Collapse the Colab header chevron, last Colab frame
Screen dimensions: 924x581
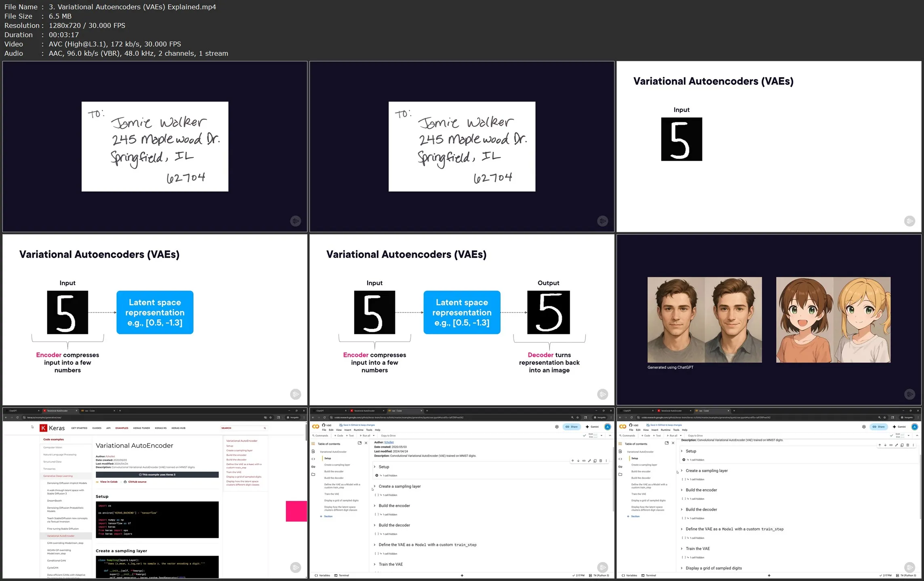tap(917, 436)
